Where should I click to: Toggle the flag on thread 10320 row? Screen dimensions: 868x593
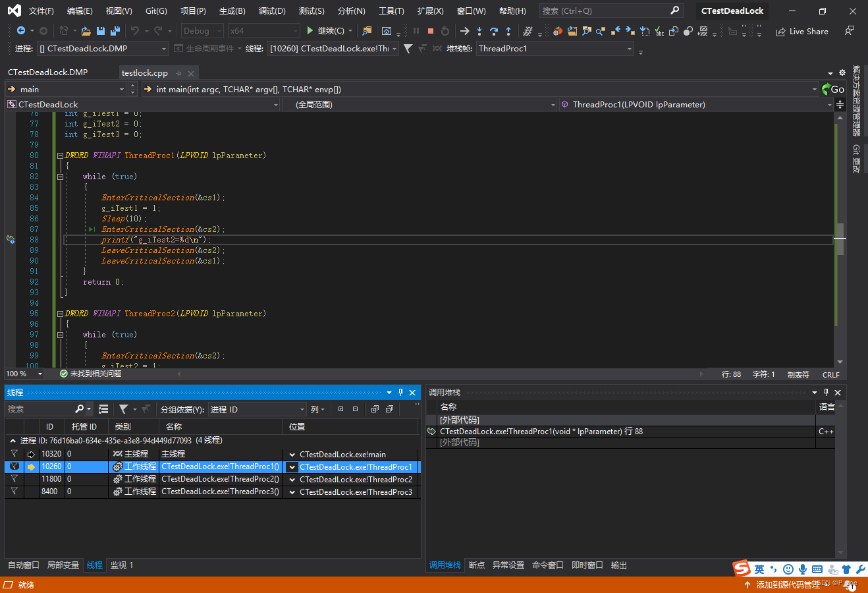pyautogui.click(x=14, y=454)
